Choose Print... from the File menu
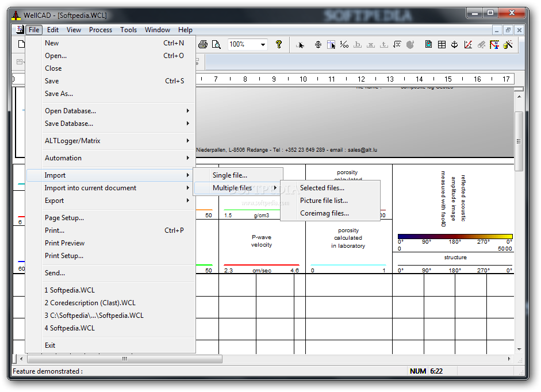 coord(111,230)
